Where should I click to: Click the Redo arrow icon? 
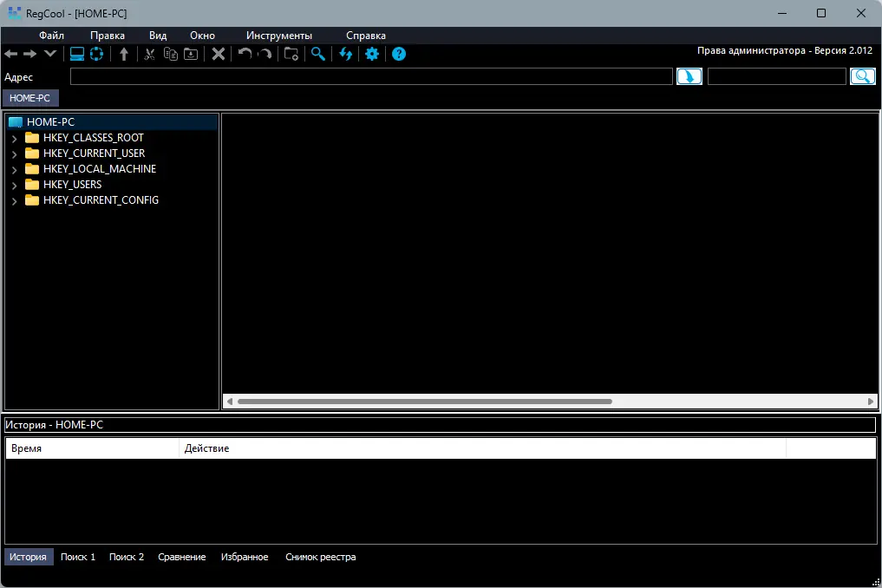point(265,54)
